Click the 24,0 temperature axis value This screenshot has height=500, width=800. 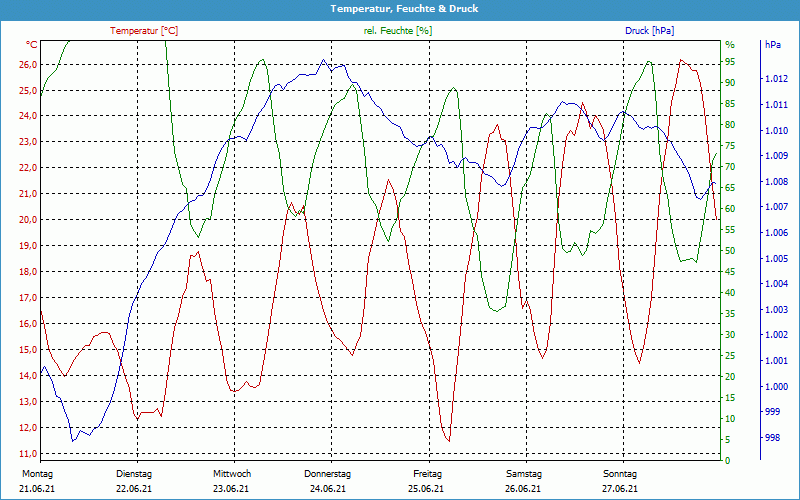point(28,116)
